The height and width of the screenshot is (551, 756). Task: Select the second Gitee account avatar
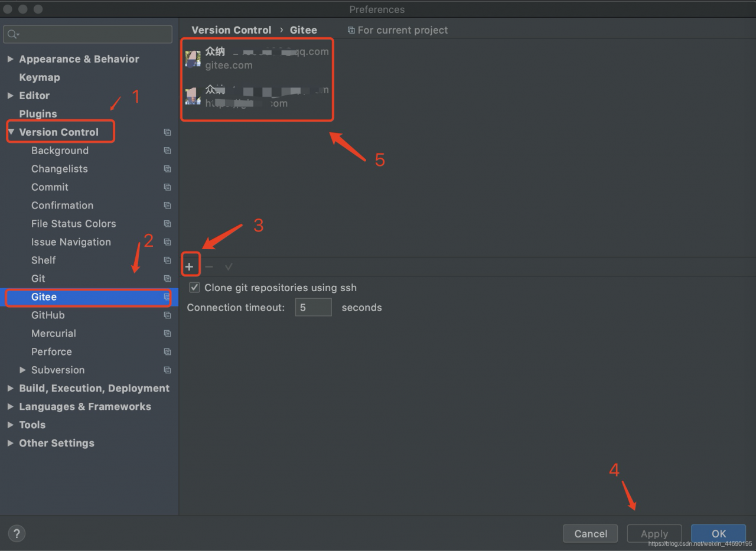click(x=193, y=96)
